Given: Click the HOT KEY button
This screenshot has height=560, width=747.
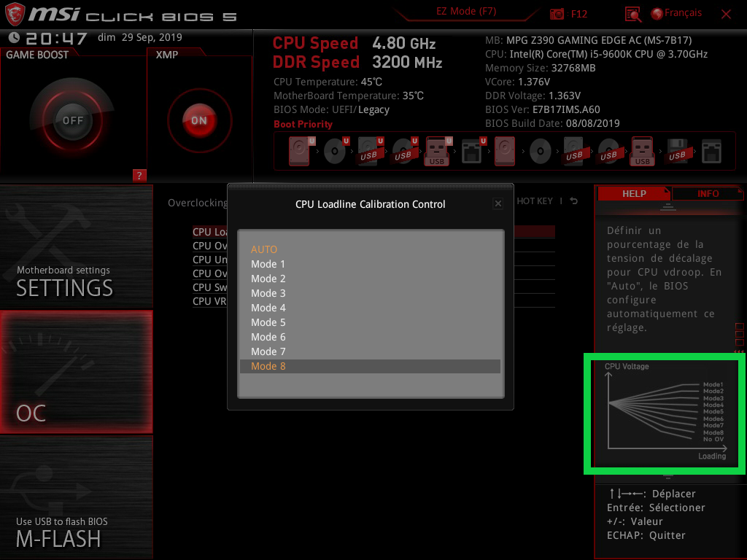Looking at the screenshot, I should (535, 201).
